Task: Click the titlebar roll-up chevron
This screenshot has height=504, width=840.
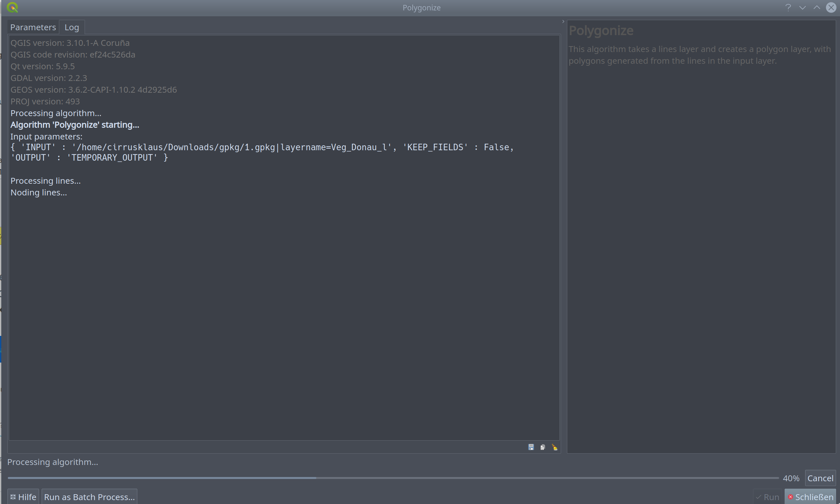Action: click(x=817, y=7)
